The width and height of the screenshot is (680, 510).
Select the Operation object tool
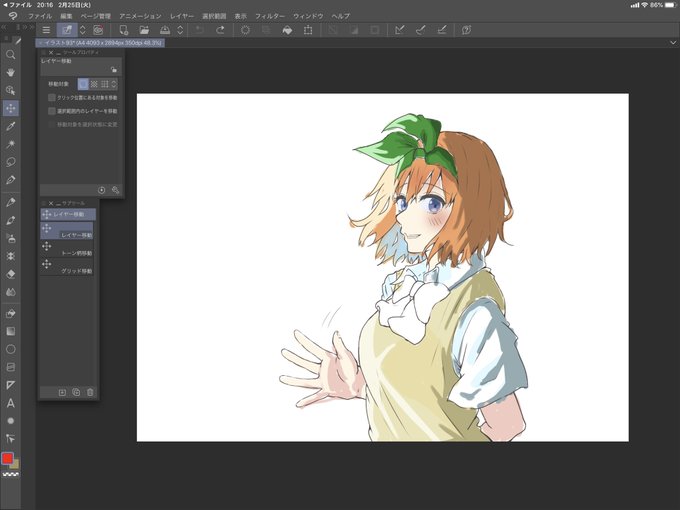(11, 90)
